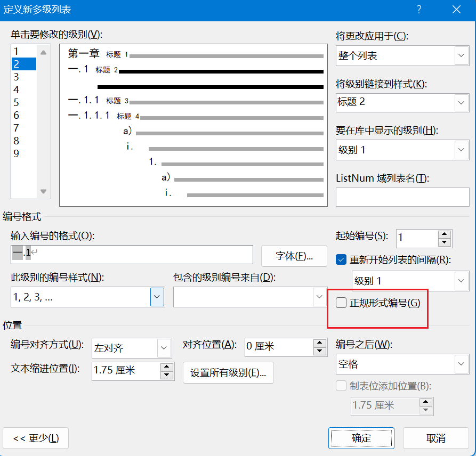This screenshot has height=456, width=476.
Task: Increase 对齐位置 using the up spinner arrow
Action: click(x=319, y=343)
